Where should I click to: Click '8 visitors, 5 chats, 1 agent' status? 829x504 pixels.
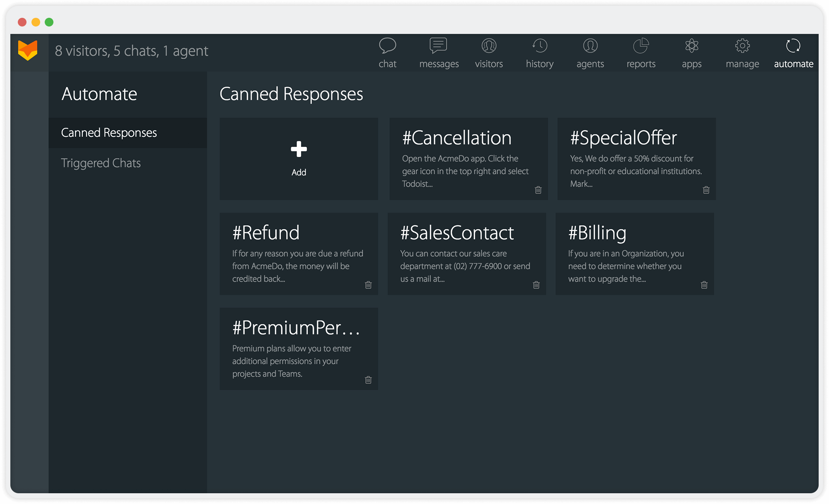click(x=131, y=51)
